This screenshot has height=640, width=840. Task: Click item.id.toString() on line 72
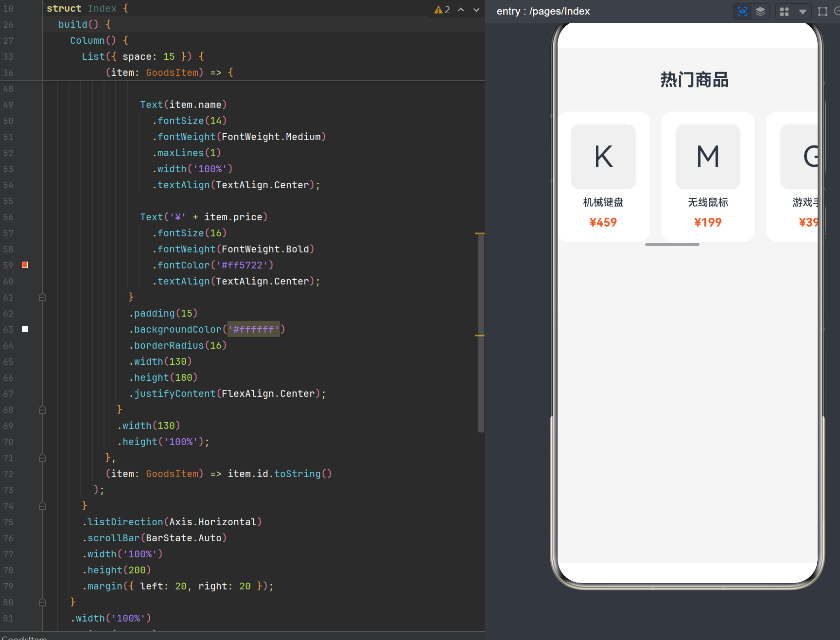tap(280, 474)
